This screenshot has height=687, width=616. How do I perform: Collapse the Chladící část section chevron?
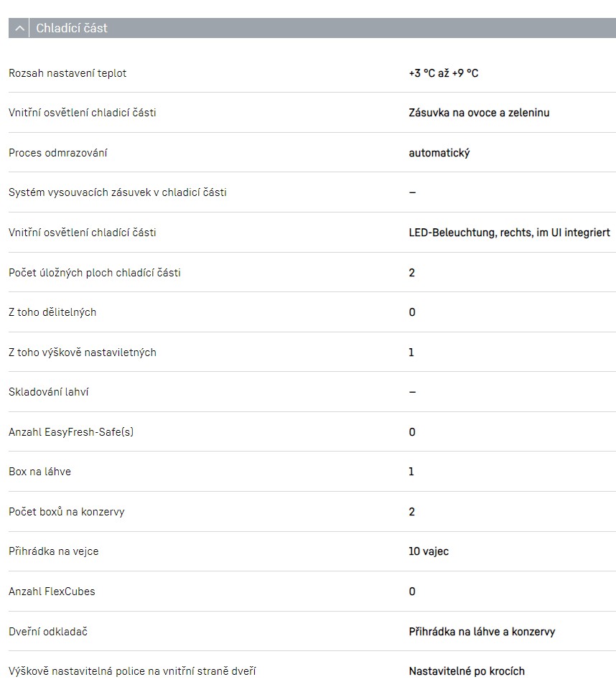[20, 29]
